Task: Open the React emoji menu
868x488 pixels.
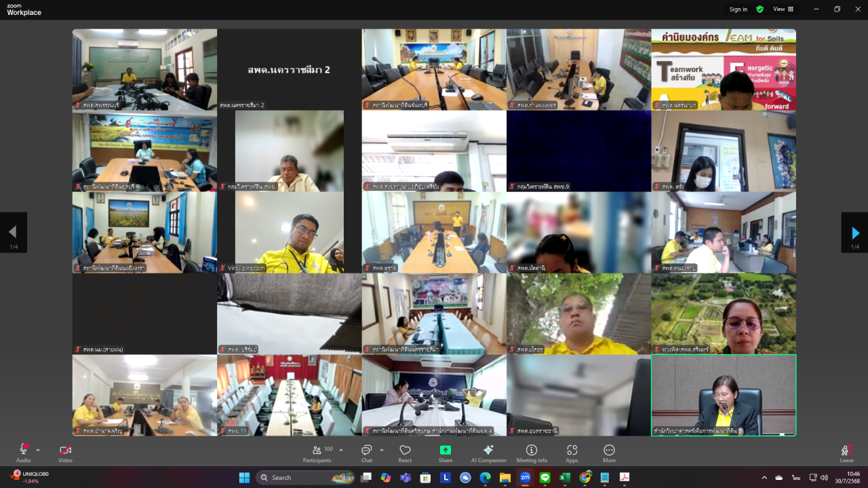Action: click(405, 452)
